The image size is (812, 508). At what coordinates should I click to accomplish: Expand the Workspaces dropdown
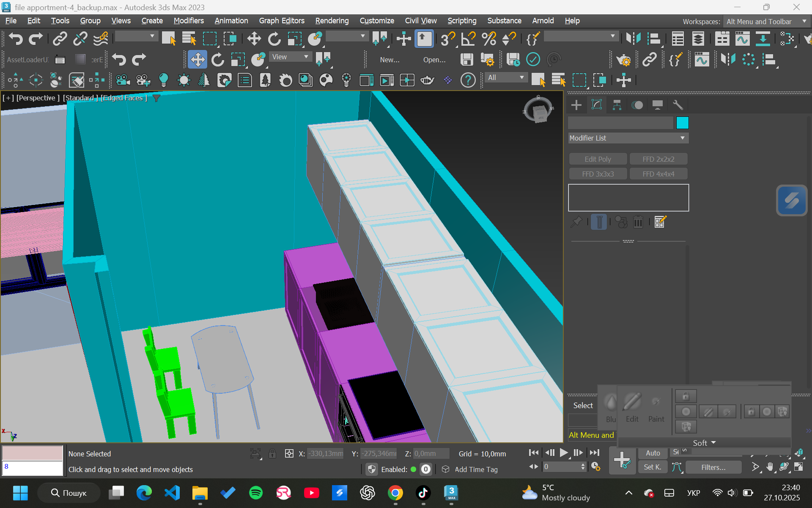tap(766, 22)
